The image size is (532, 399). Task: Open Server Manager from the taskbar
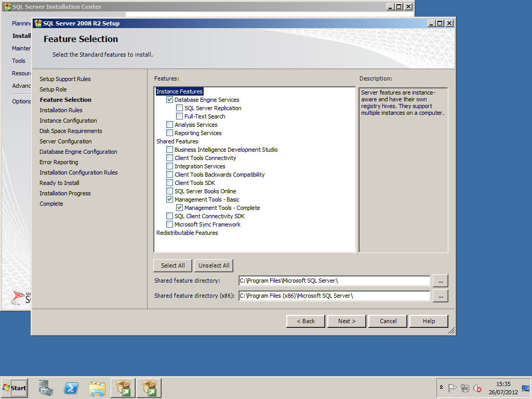tap(46, 388)
